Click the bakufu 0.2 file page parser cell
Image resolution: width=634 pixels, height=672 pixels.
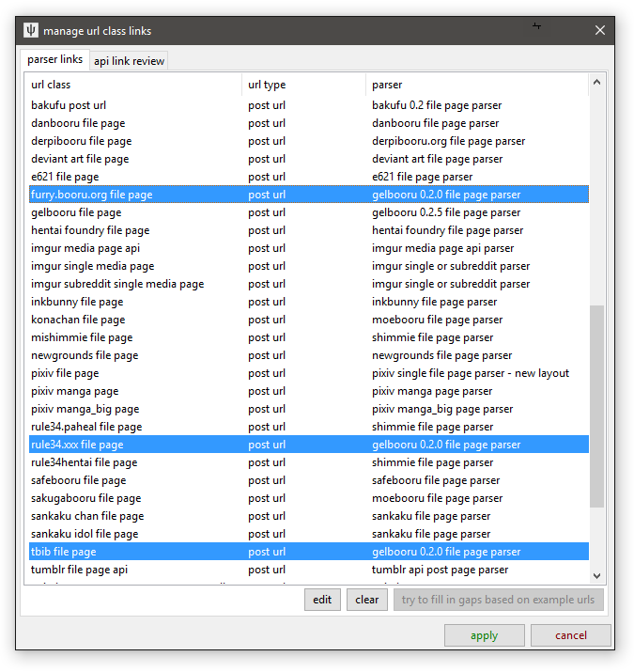point(437,105)
